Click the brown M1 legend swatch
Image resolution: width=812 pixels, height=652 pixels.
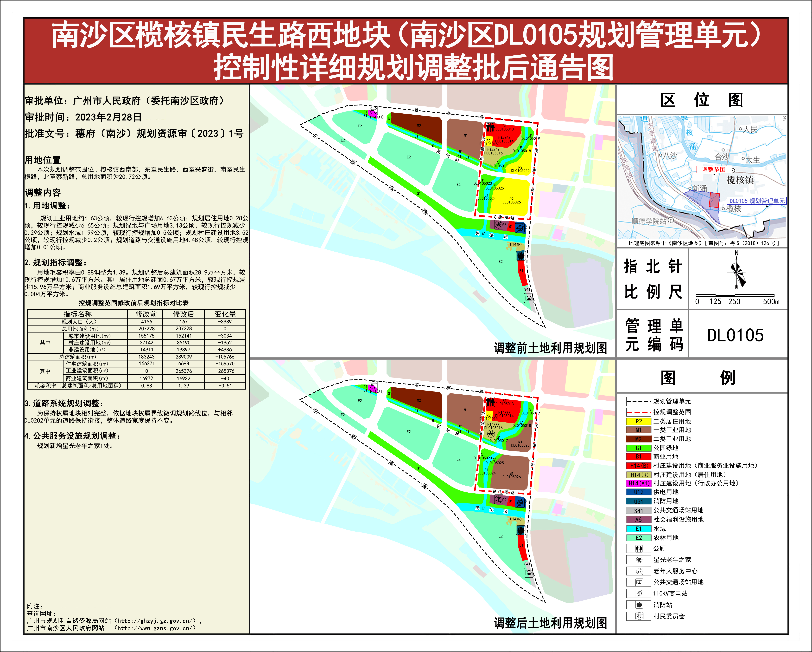coord(639,430)
